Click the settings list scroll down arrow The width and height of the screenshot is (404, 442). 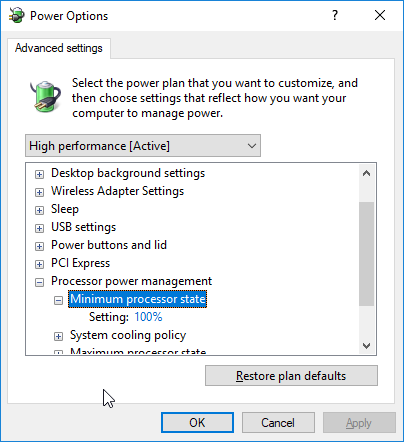(x=366, y=346)
